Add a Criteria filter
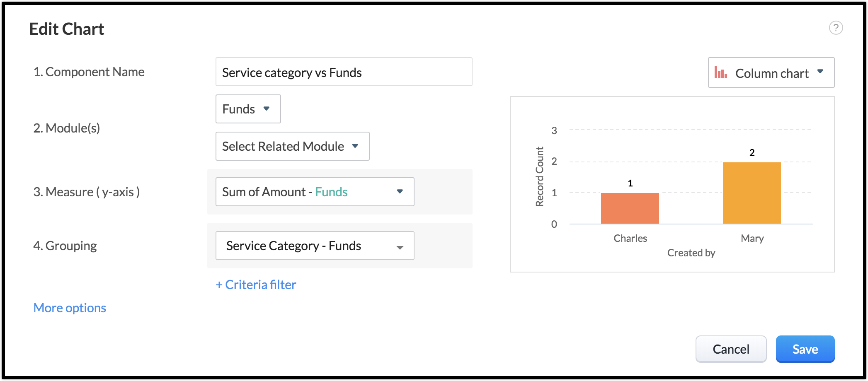Viewport: 868px width, 381px height. [x=256, y=285]
